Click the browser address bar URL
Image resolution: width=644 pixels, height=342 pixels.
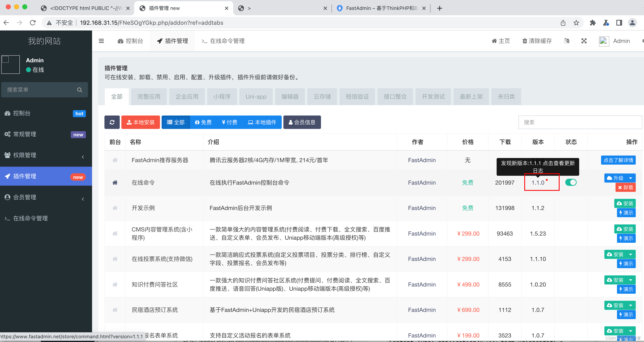coord(152,23)
